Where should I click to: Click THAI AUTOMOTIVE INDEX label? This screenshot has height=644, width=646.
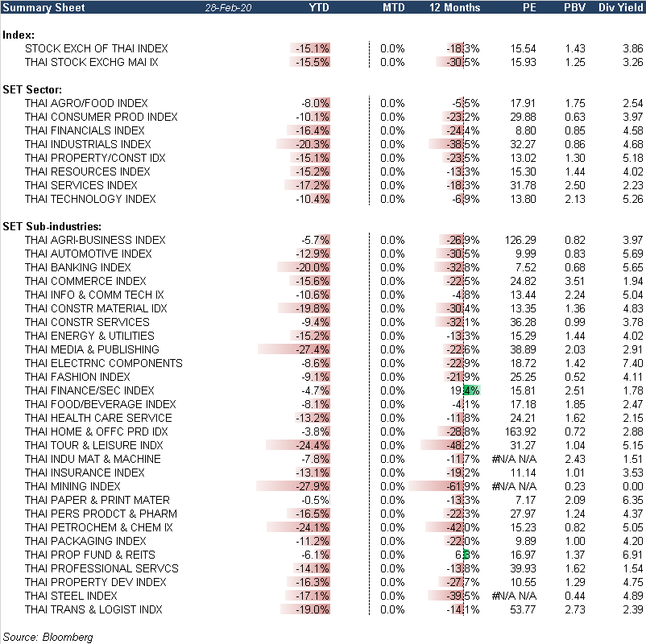88,254
